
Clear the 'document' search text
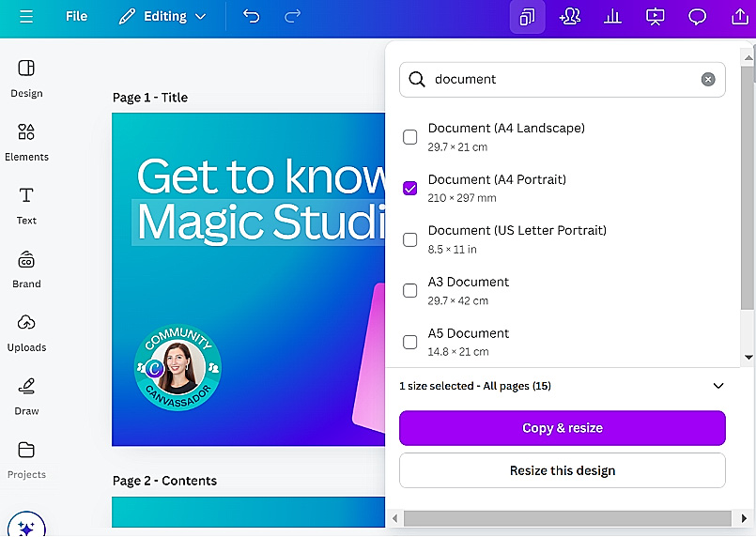point(708,79)
